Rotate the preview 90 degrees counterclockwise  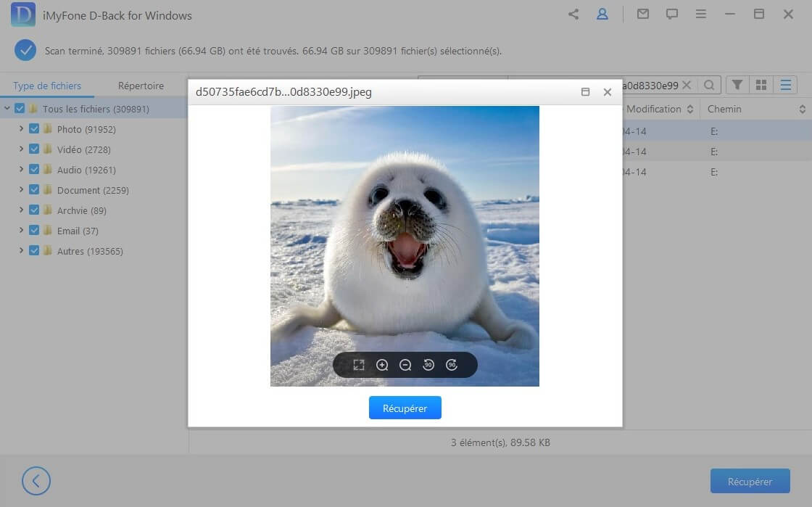(428, 365)
